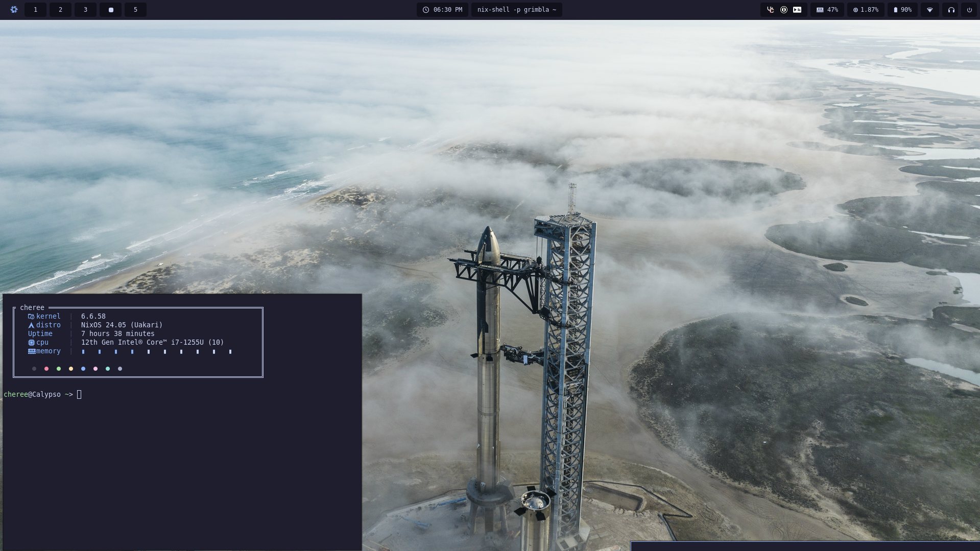
Task: Select the active workspace square indicator
Action: 111,10
